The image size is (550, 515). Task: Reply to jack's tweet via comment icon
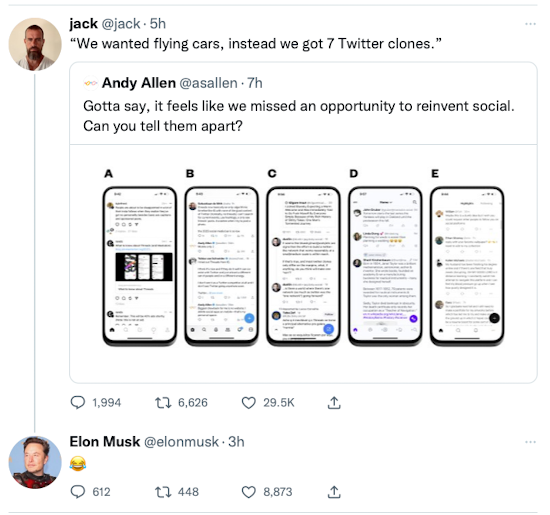[x=78, y=402]
